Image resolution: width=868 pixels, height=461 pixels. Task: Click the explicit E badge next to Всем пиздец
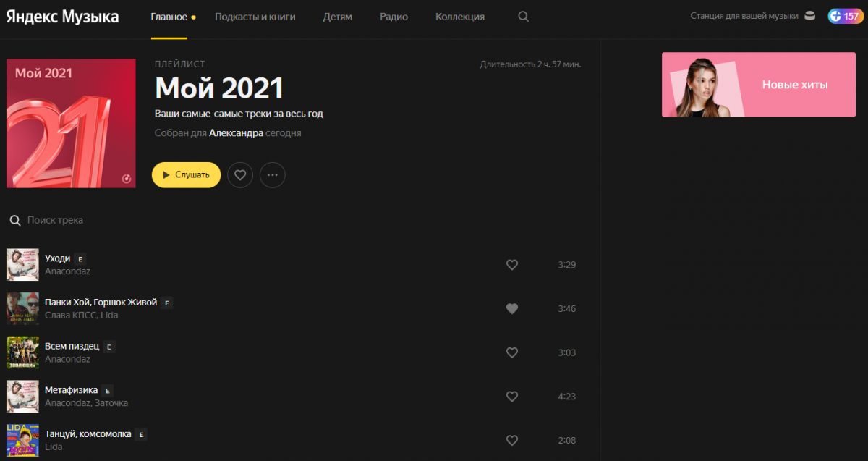pos(109,347)
